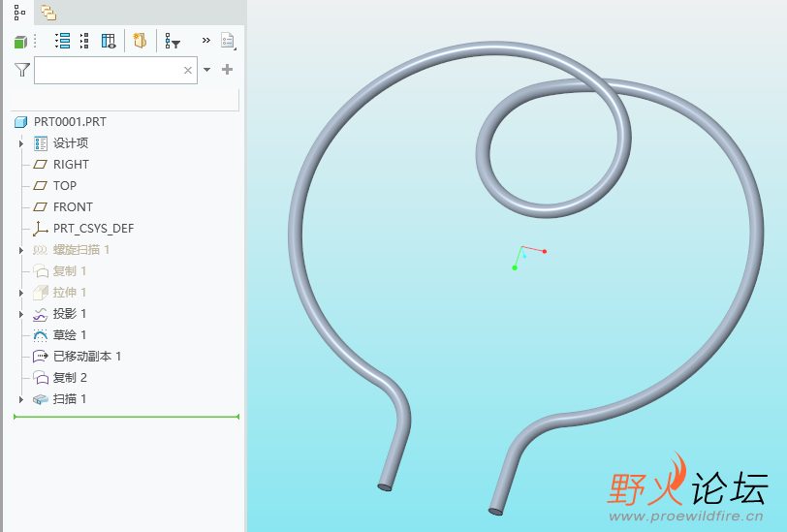Select the 复制 1 feature

[70, 271]
